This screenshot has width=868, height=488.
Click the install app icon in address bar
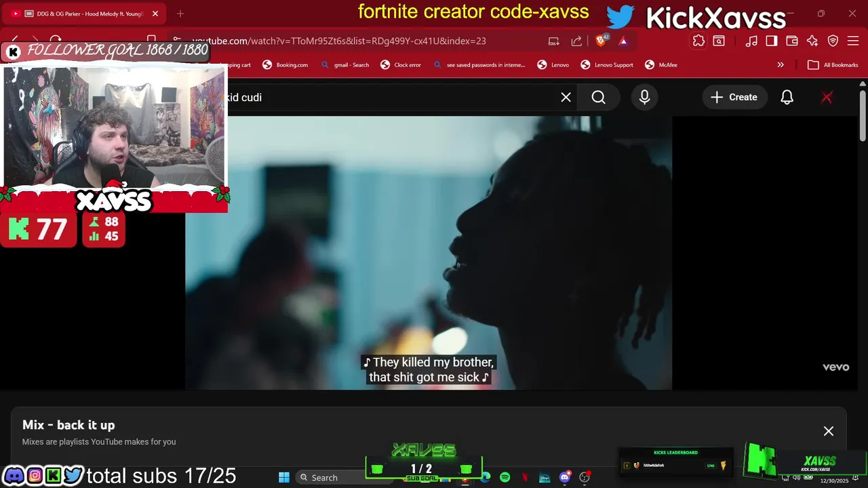(554, 41)
